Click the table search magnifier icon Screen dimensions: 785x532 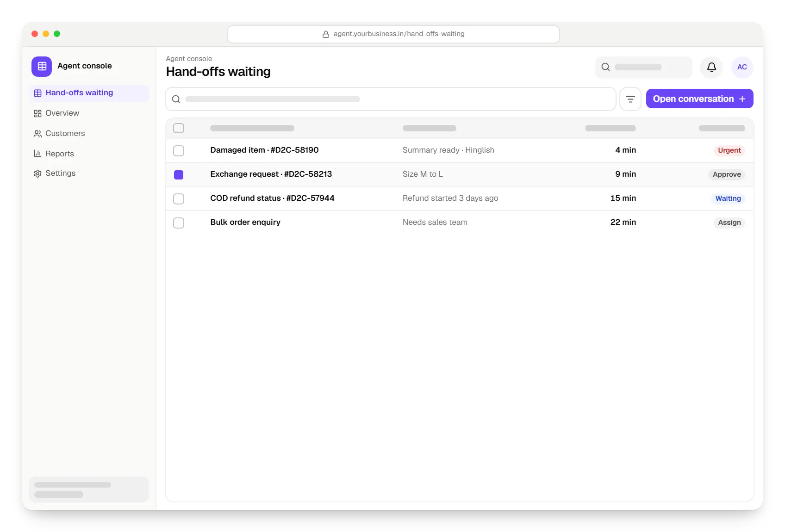click(x=176, y=99)
